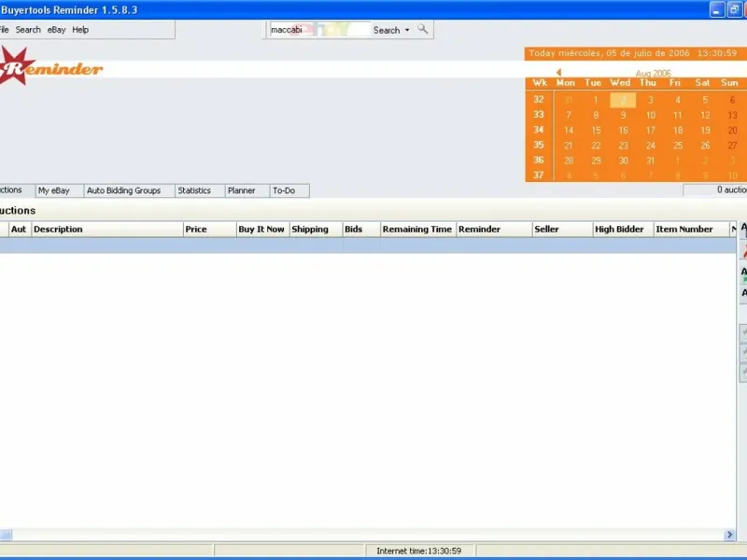Sort by Buy It Now column
747x560 pixels.
[x=263, y=229]
